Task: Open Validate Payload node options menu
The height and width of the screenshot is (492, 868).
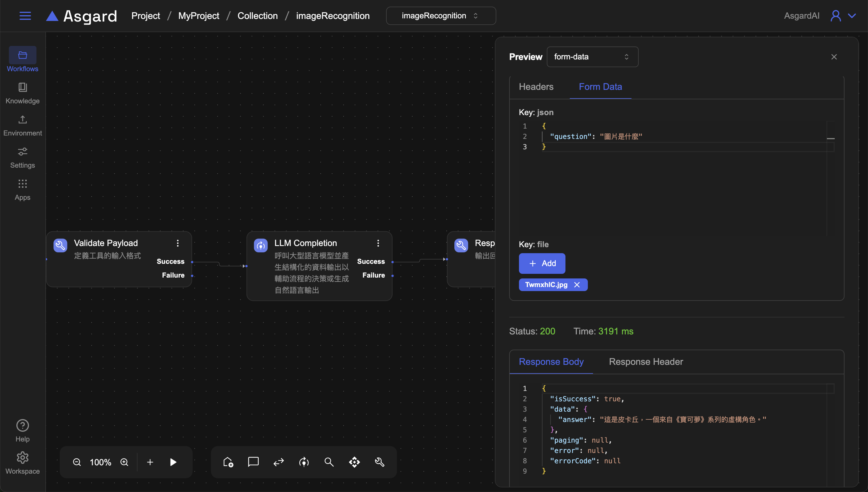Action: point(178,243)
